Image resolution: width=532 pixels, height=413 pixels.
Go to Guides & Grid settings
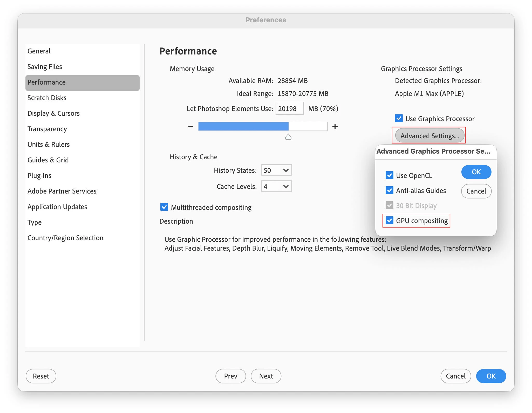(48, 160)
